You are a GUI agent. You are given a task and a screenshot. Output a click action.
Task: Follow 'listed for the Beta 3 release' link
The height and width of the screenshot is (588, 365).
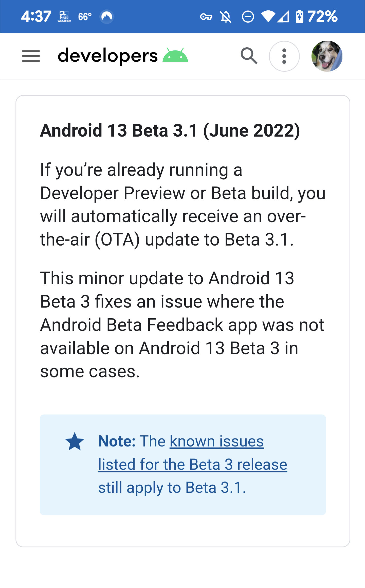pyautogui.click(x=193, y=465)
